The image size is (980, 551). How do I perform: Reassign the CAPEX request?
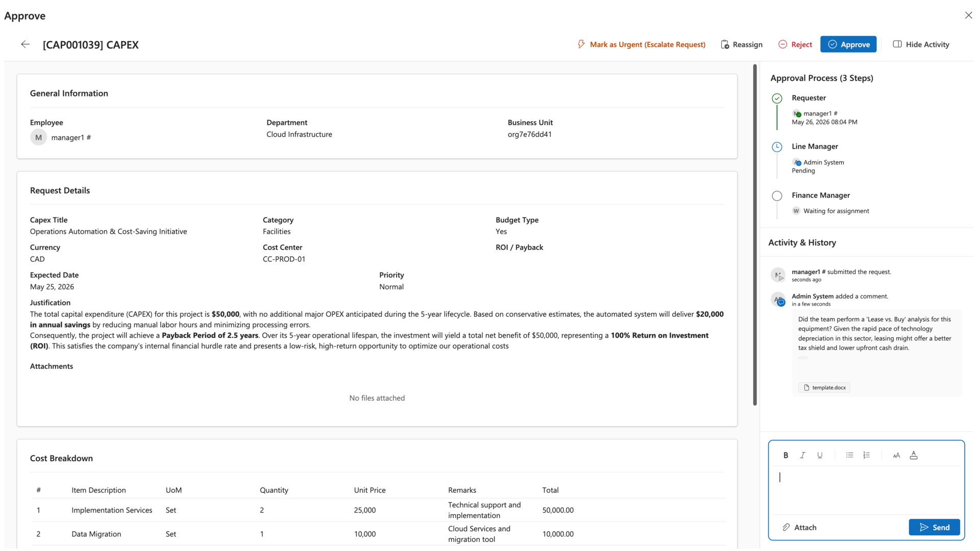tap(742, 44)
